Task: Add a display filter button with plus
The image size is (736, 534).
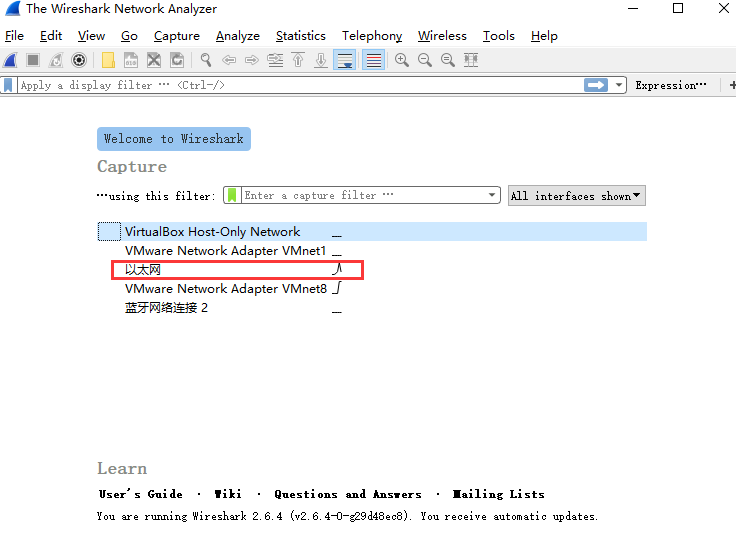Action: (732, 85)
